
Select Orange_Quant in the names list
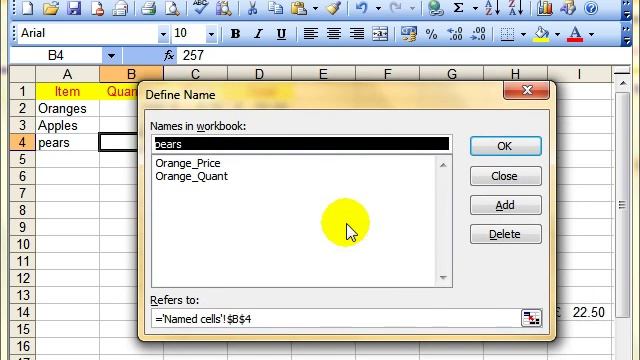(x=191, y=176)
